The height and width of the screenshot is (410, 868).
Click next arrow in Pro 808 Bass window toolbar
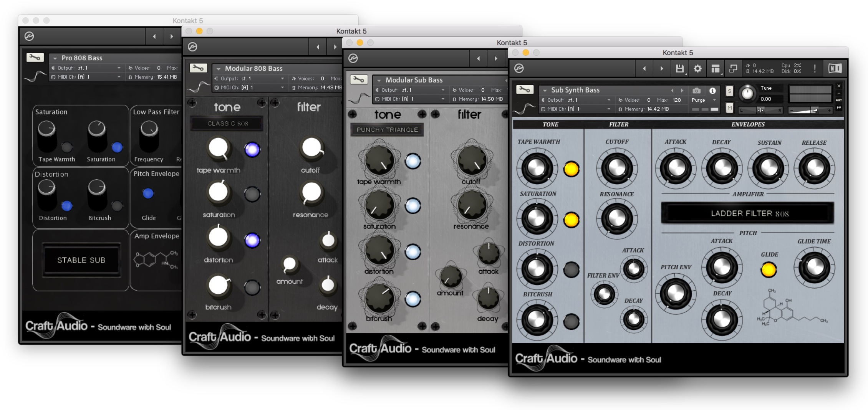172,36
